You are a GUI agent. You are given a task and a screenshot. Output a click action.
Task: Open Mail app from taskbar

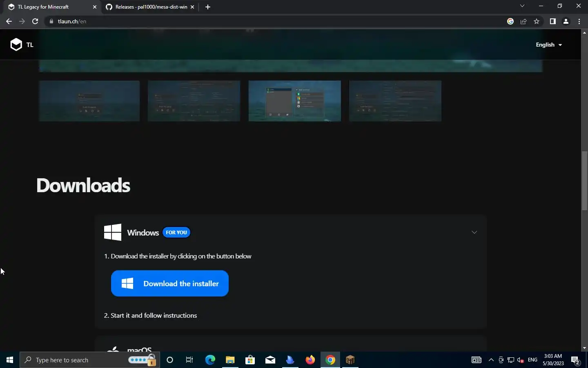click(x=270, y=360)
